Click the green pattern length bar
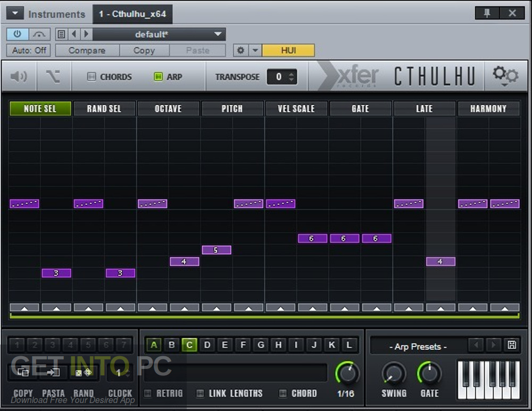Viewport: 532px width, 411px height. [x=264, y=316]
